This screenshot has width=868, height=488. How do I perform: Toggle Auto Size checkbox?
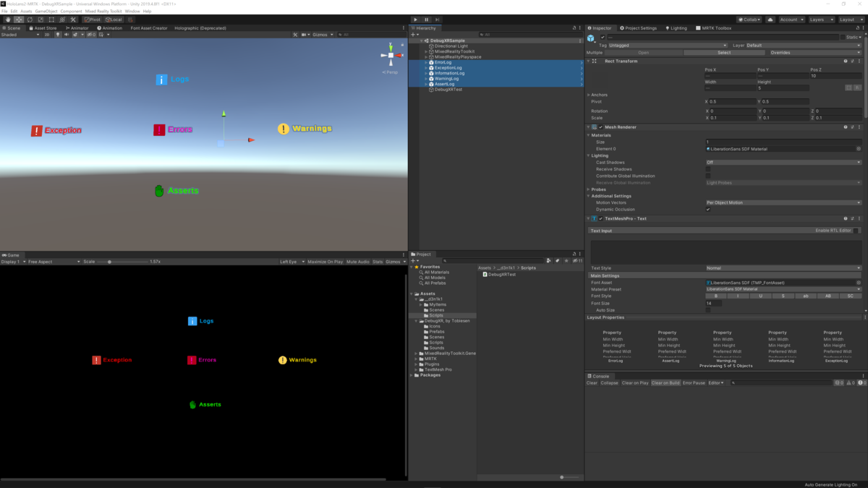[x=708, y=309]
